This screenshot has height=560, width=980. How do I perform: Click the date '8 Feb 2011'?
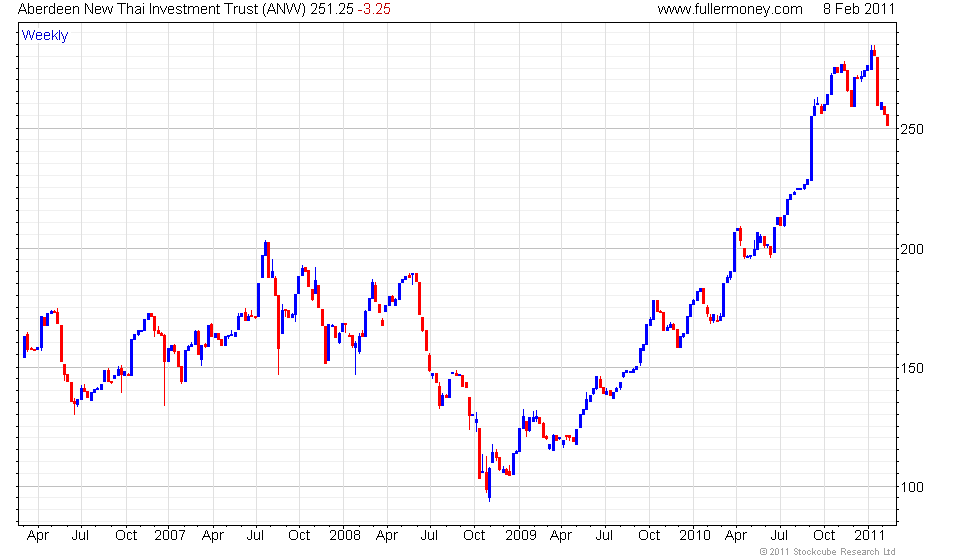(x=859, y=9)
